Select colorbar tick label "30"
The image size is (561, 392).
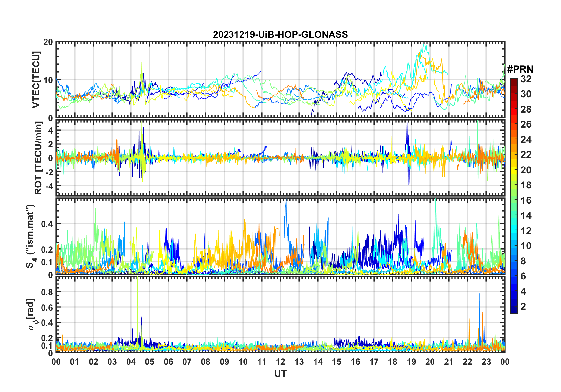526,94
